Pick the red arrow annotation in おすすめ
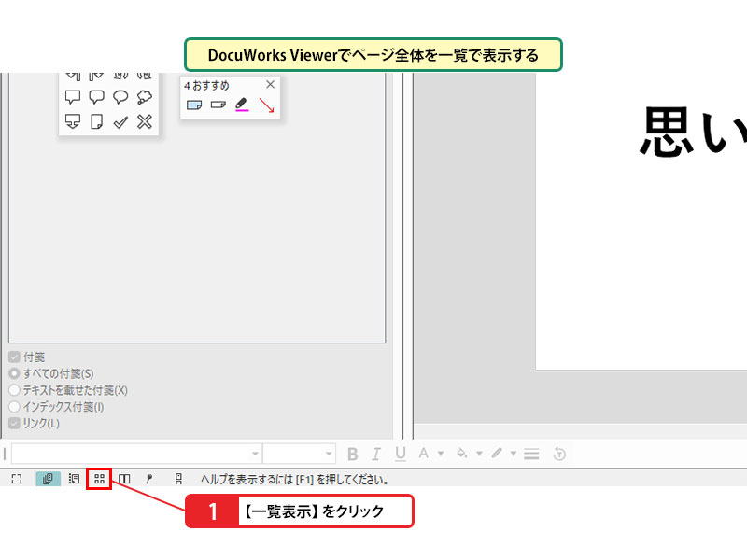The height and width of the screenshot is (560, 747). [x=266, y=105]
